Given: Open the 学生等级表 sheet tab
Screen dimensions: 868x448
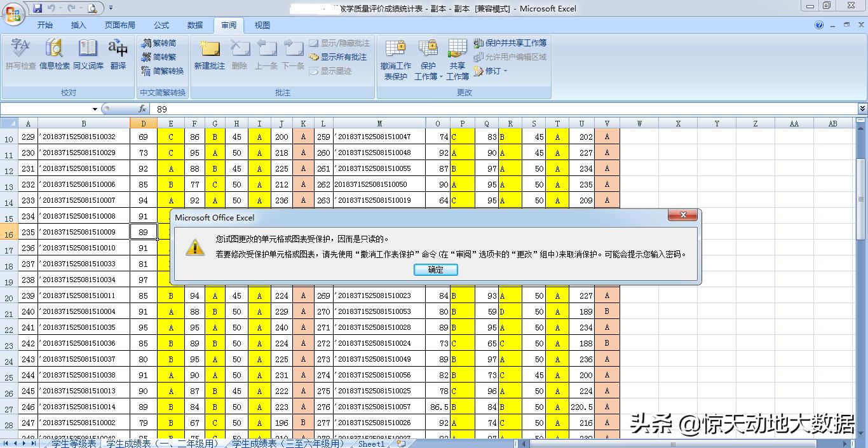Looking at the screenshot, I should point(74,444).
